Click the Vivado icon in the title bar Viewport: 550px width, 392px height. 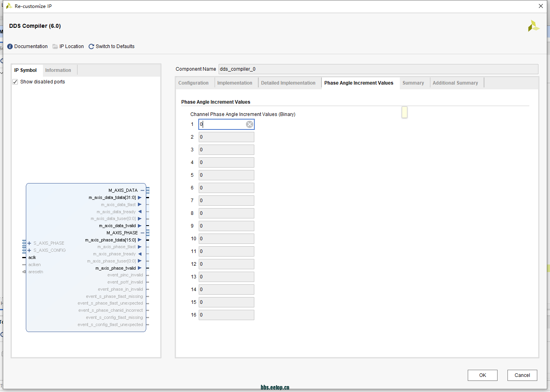pos(9,6)
